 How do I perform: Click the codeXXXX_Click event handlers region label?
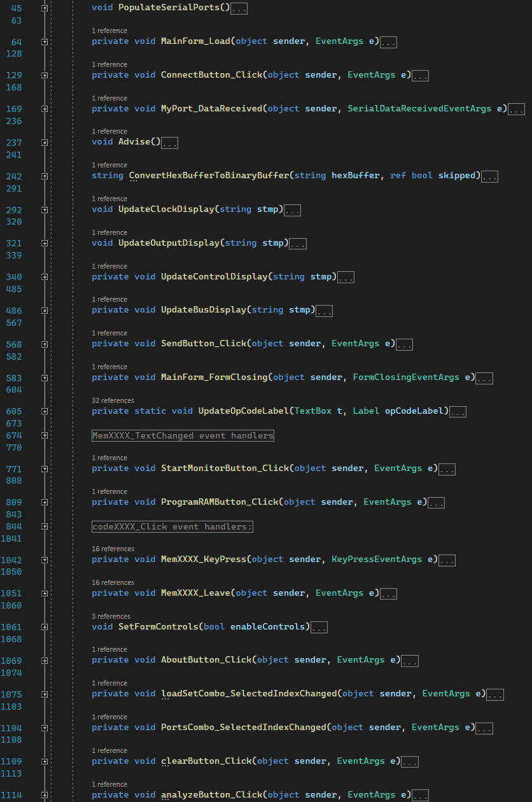(172, 527)
